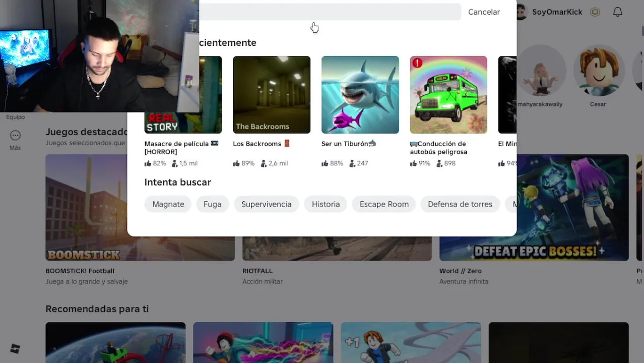Viewport: 644px width, 363px height.
Task: Click BOOMSTICK! Football title text
Action: [80, 271]
